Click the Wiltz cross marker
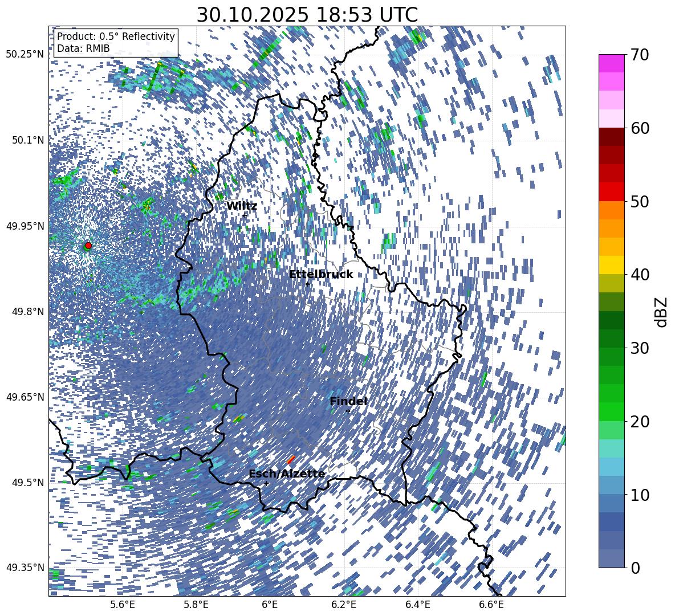 coord(245,215)
